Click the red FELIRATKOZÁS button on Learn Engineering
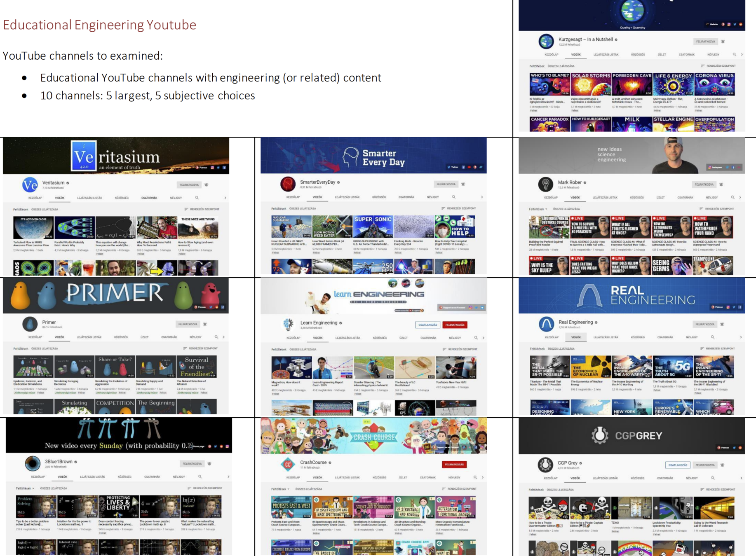Screen dimensions: 756x556 pos(455,325)
